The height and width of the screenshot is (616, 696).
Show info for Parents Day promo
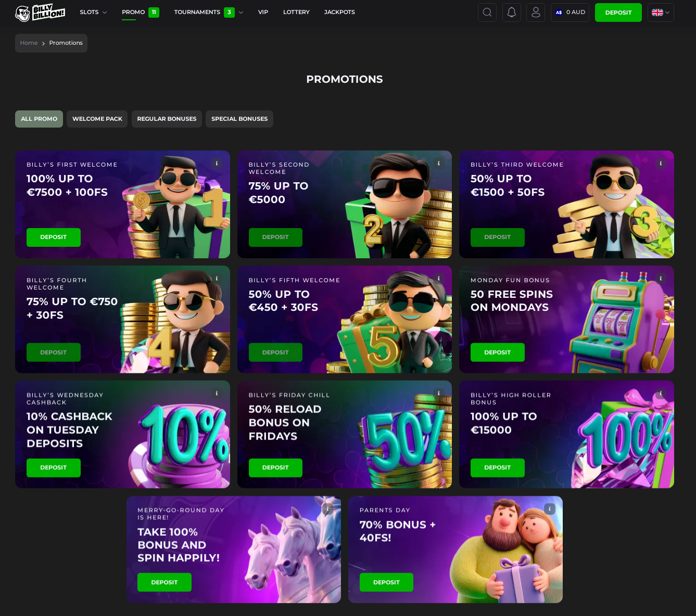point(549,509)
